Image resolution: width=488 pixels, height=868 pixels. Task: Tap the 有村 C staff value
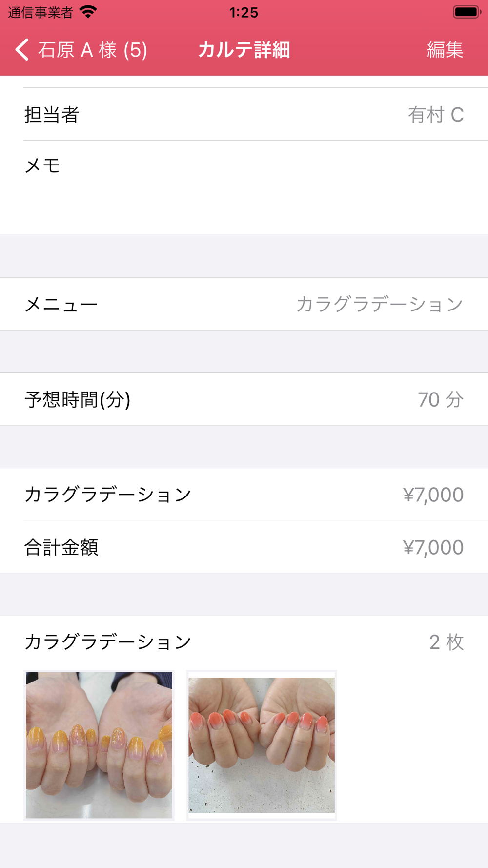tap(435, 115)
